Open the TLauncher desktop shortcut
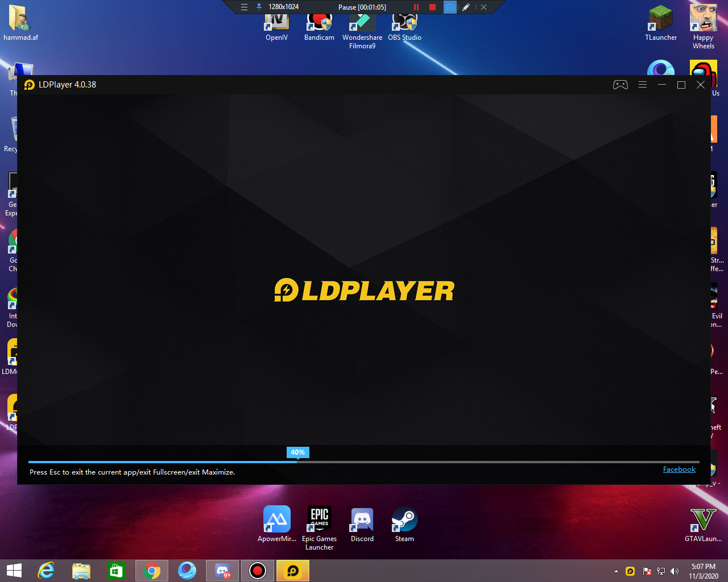This screenshot has width=728, height=582. pyautogui.click(x=661, y=23)
